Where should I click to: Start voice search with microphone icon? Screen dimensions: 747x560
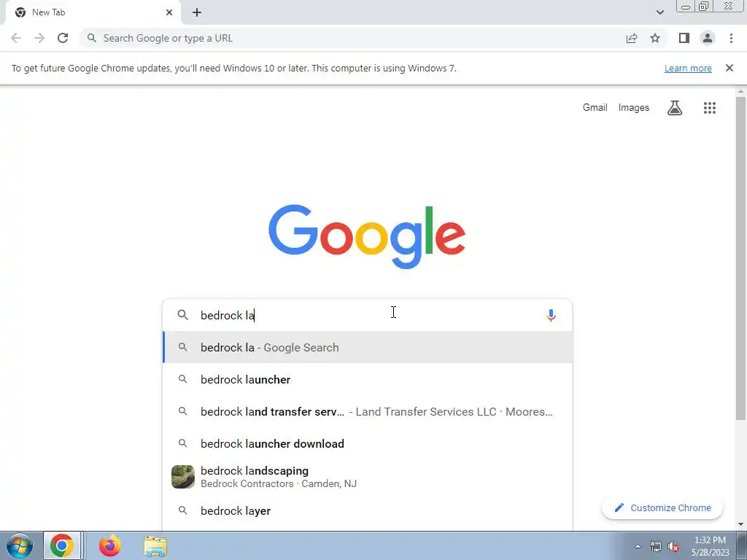pos(551,315)
